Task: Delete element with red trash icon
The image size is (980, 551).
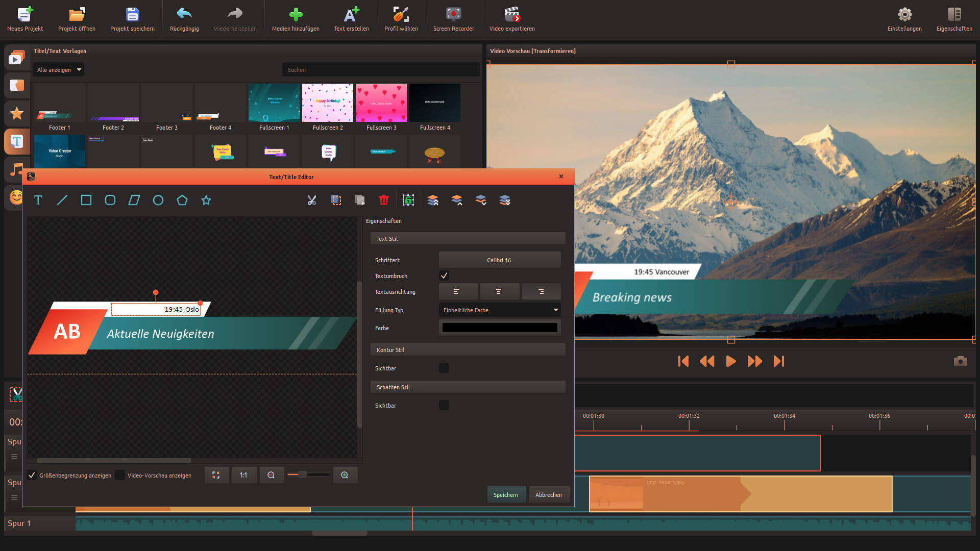Action: click(x=384, y=200)
